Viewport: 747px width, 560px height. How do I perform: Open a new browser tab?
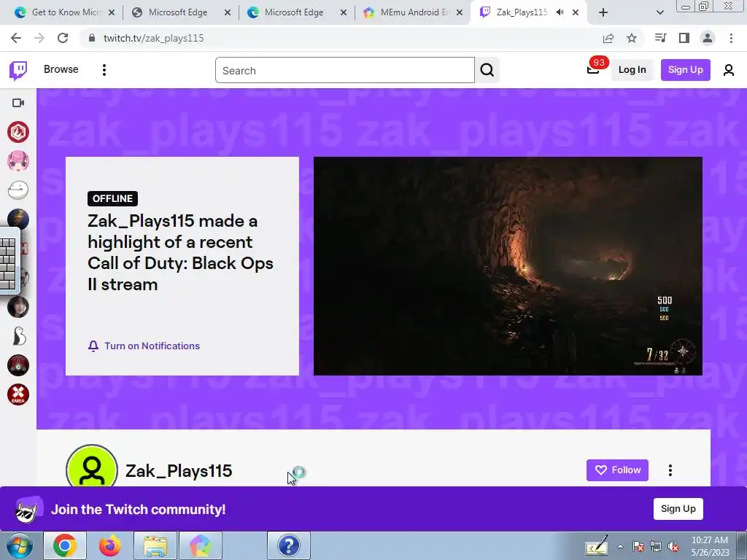603,12
